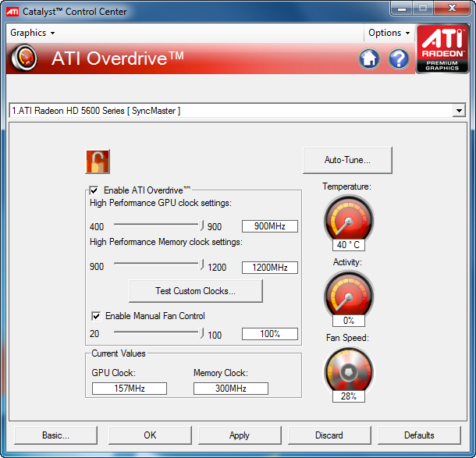476x458 pixels.
Task: Click the ATI Radeon Premium Graphics logo
Action: [442, 49]
